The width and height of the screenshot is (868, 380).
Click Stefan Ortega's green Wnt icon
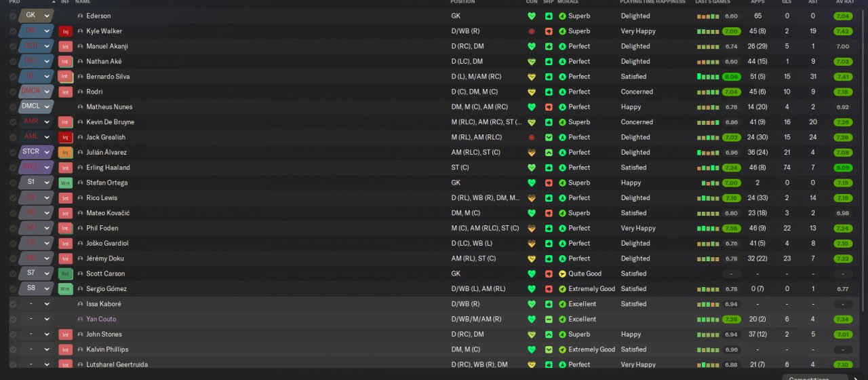coord(65,183)
